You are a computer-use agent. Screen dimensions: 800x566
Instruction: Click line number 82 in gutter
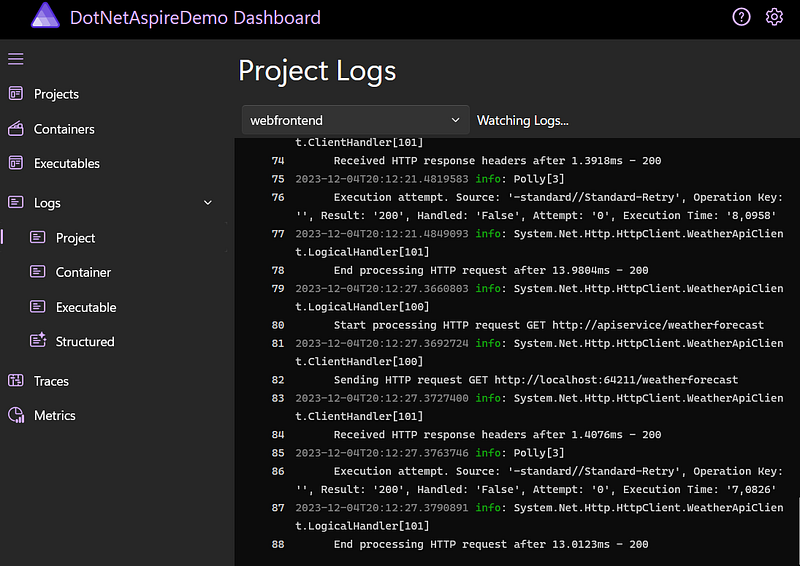coord(278,380)
